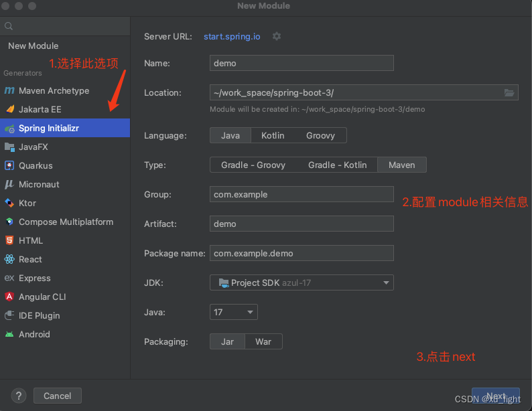Click the Group input field
The width and height of the screenshot is (532, 411).
(302, 195)
